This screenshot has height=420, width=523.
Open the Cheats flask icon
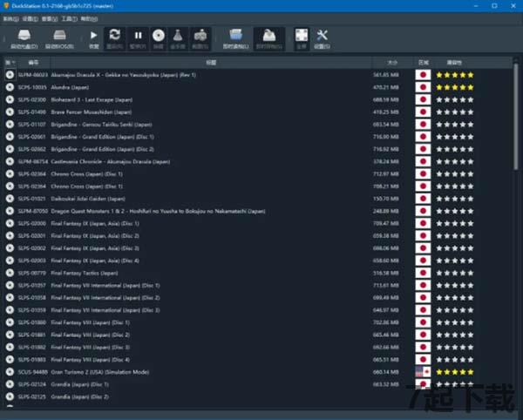[x=178, y=35]
